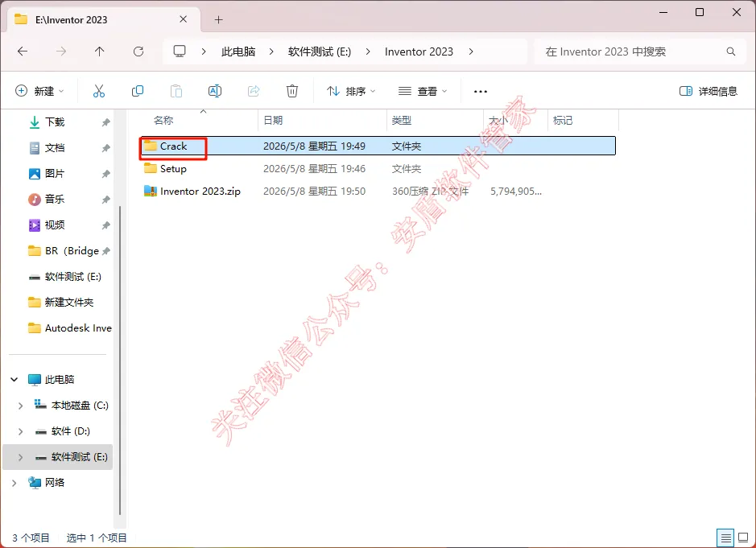Sort by the 日期 column header

click(274, 121)
